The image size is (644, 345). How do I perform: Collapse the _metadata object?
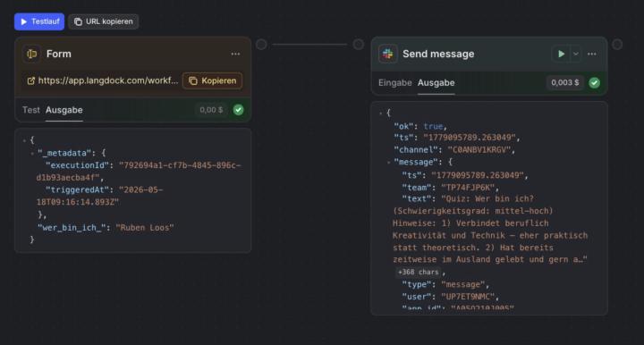(32, 154)
